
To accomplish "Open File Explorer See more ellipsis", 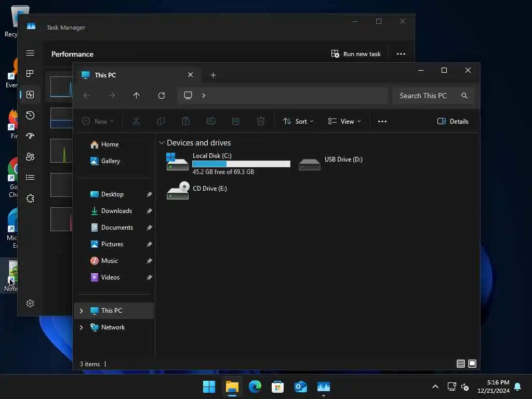I will 382,121.
